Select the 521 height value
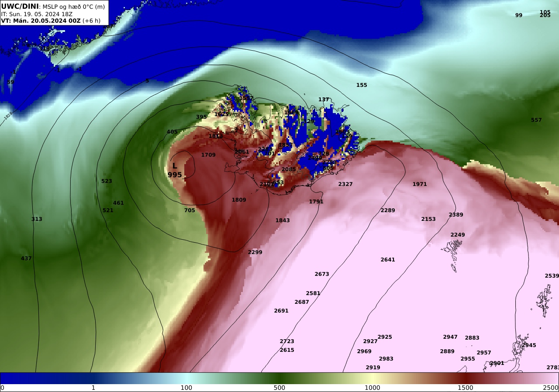The height and width of the screenshot is (392, 559). click(x=108, y=210)
